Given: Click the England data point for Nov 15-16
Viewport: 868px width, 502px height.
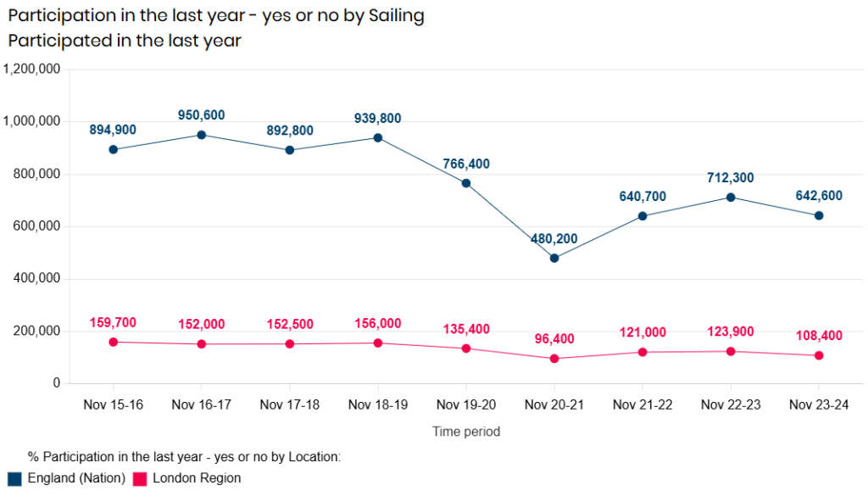Looking at the screenshot, I should 114,149.
